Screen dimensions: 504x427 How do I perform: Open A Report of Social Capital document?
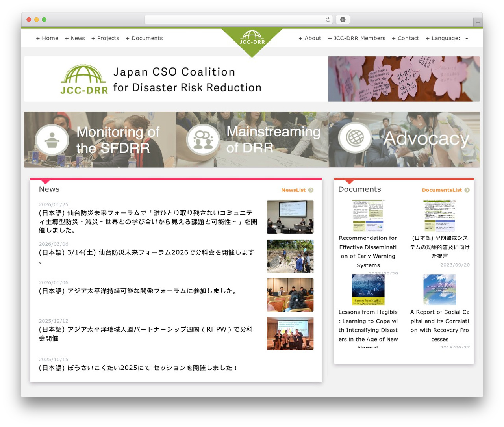point(440,325)
